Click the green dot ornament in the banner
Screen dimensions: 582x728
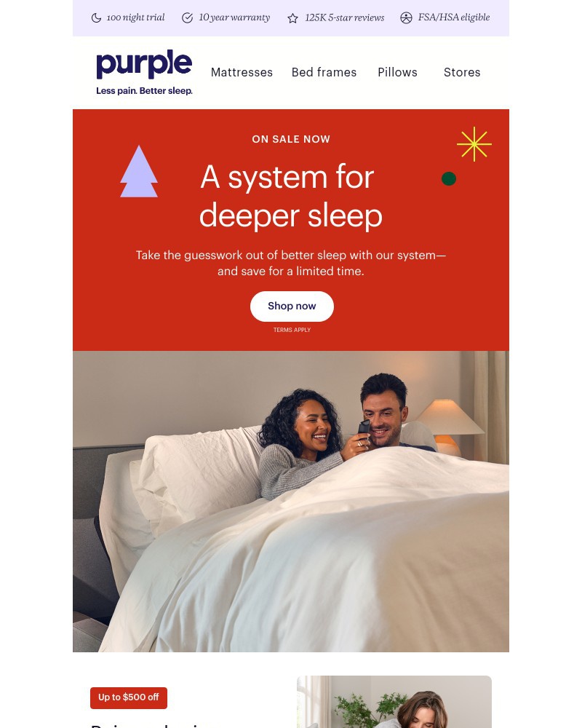point(449,179)
